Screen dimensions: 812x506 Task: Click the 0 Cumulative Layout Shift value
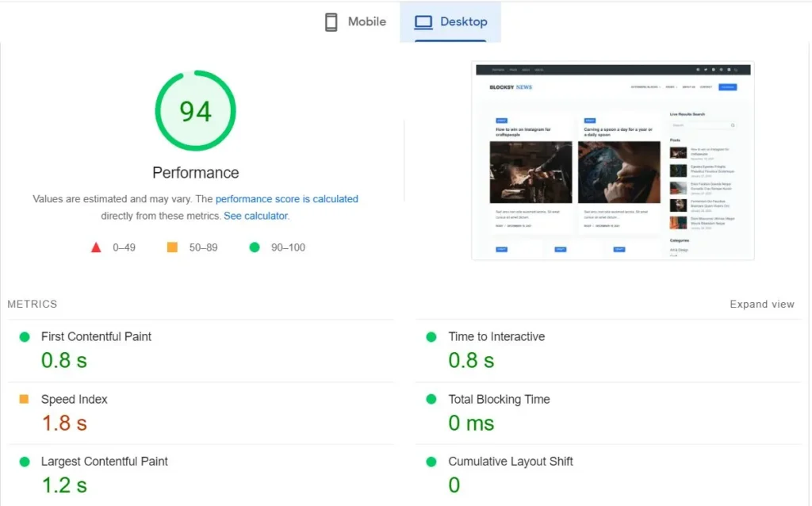point(454,486)
